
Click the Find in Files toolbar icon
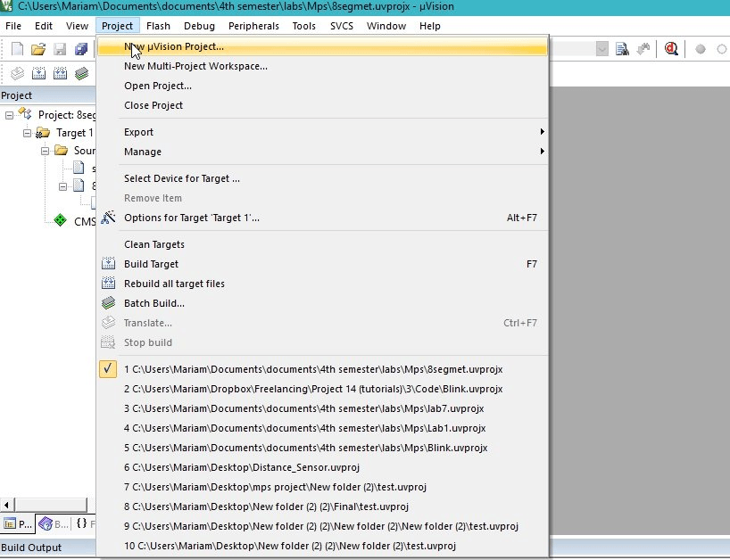point(623,50)
